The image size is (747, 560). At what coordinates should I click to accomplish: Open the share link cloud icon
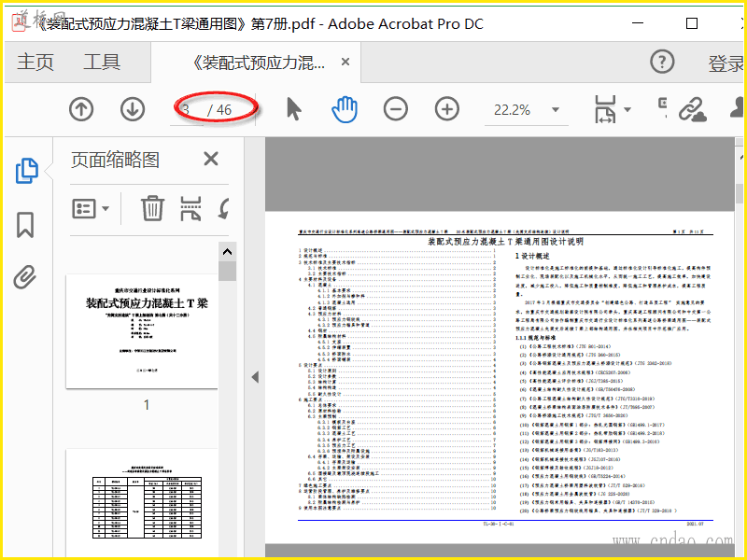pyautogui.click(x=692, y=109)
